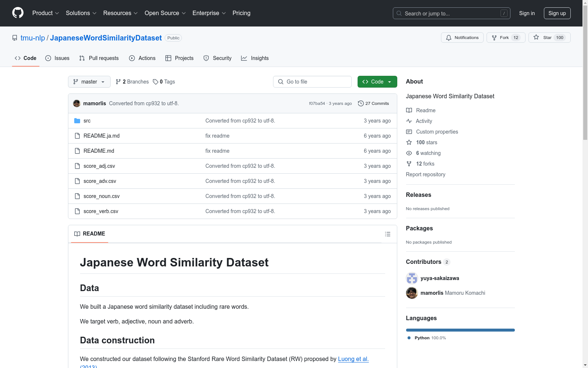The image size is (588, 368).
Task: Select the Code repository tab
Action: tap(26, 58)
